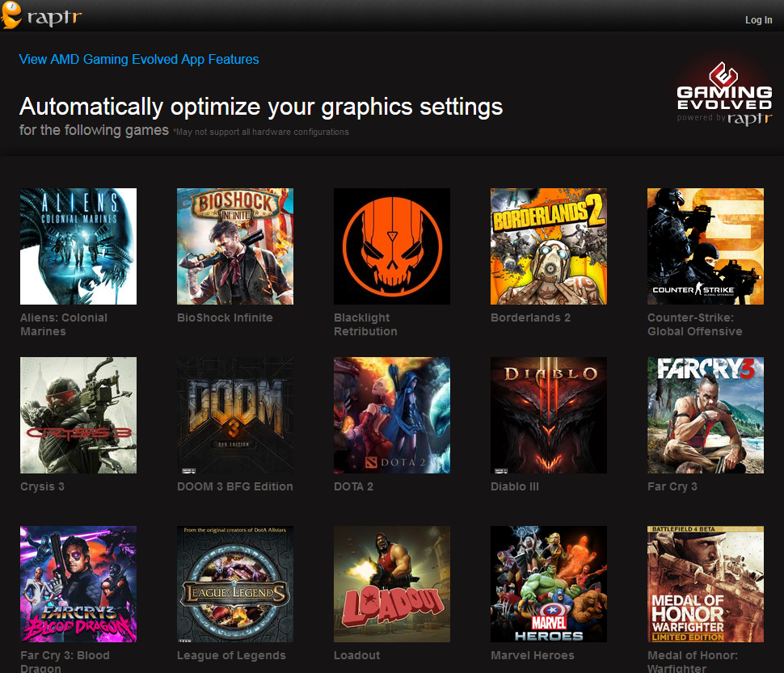Click the Raptr logo in the header
The image size is (784, 673).
point(41,15)
